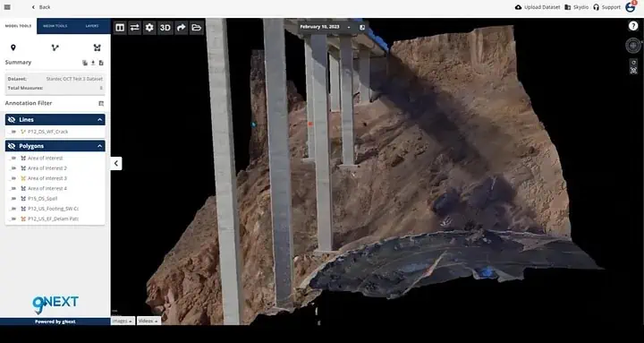Click the swap arrows toolbar icon

pyautogui.click(x=135, y=28)
